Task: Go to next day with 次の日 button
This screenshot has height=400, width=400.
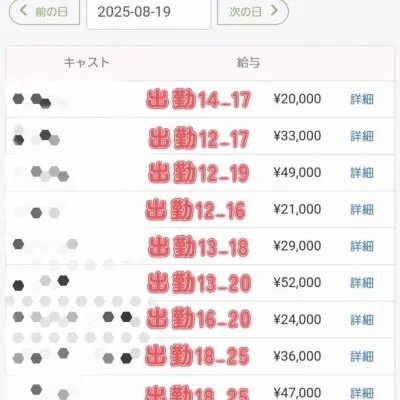Action: coord(253,12)
